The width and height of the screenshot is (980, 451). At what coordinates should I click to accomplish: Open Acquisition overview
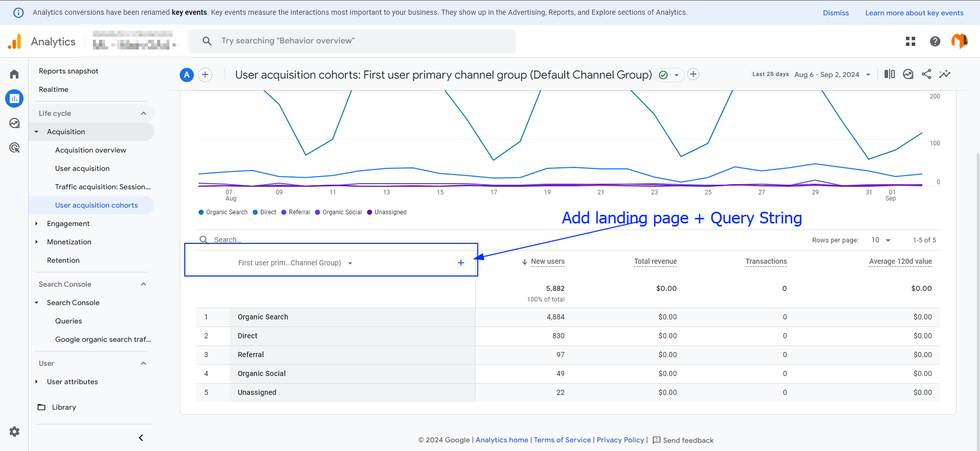coord(90,150)
